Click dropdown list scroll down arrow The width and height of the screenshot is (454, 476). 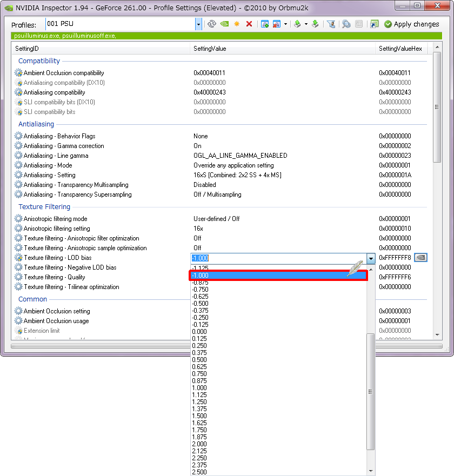coord(370,471)
